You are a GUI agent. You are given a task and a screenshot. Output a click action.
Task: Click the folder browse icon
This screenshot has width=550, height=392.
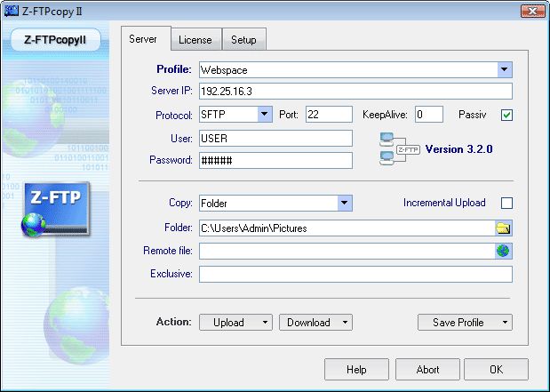(503, 228)
